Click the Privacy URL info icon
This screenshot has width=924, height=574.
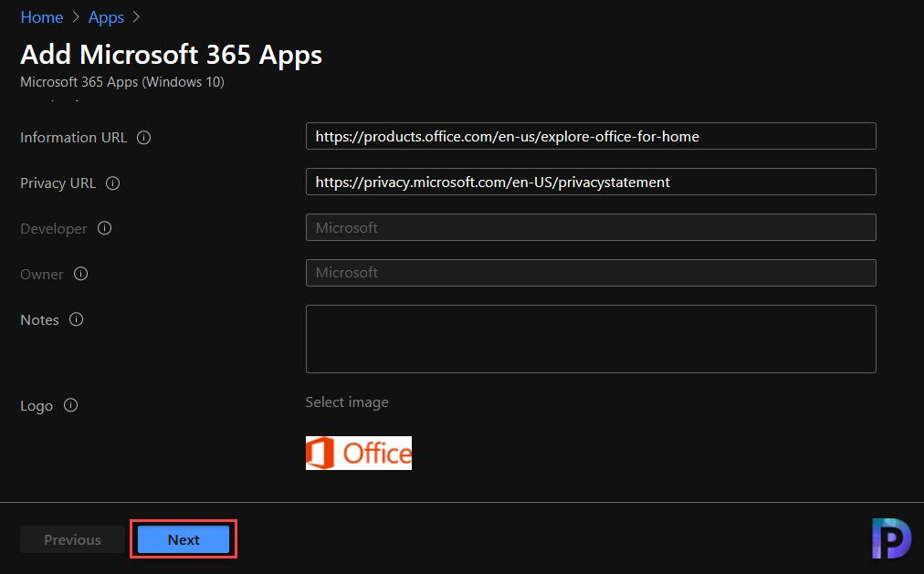click(x=112, y=183)
